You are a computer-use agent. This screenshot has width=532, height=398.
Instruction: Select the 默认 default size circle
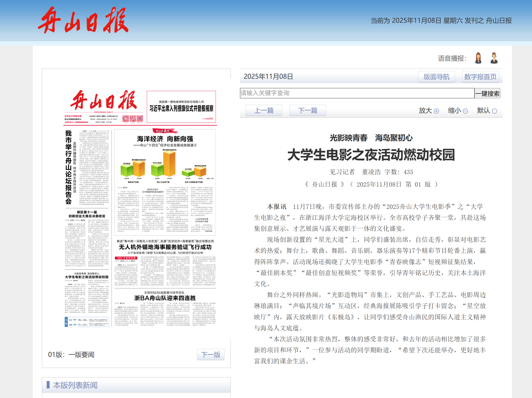[x=494, y=111]
